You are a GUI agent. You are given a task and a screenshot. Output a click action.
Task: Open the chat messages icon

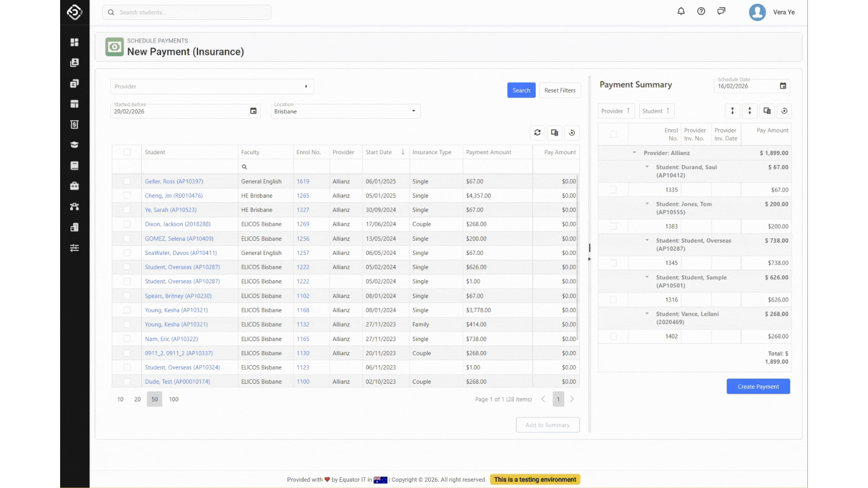721,11
